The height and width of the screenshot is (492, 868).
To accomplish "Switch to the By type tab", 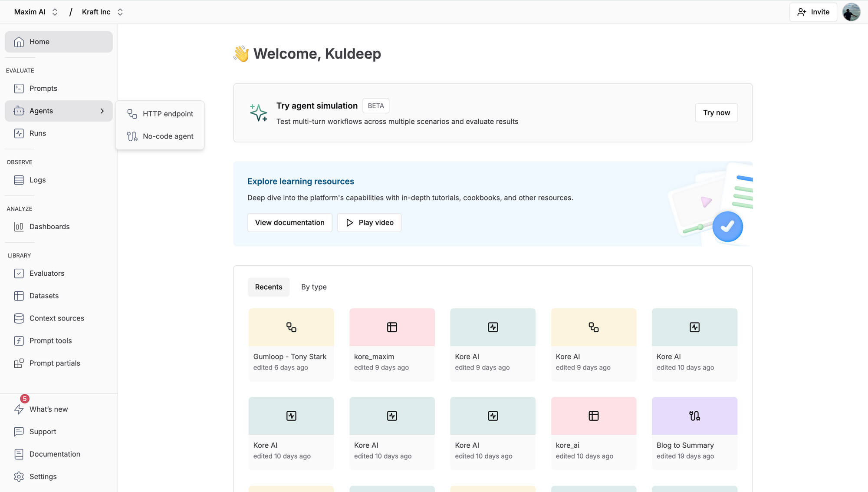I will (314, 287).
